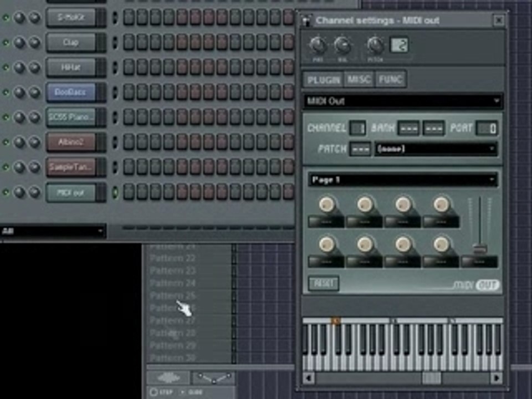Open the Page 1 controller page dropdown

click(x=403, y=180)
